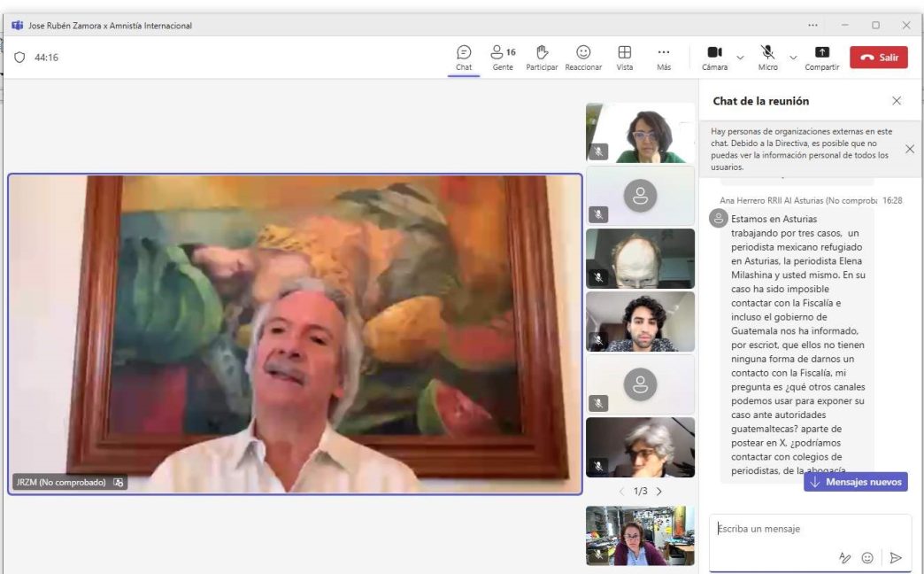Viewport: 924px width, 574px height.
Task: Show the Gente participants list
Action: coord(503,58)
